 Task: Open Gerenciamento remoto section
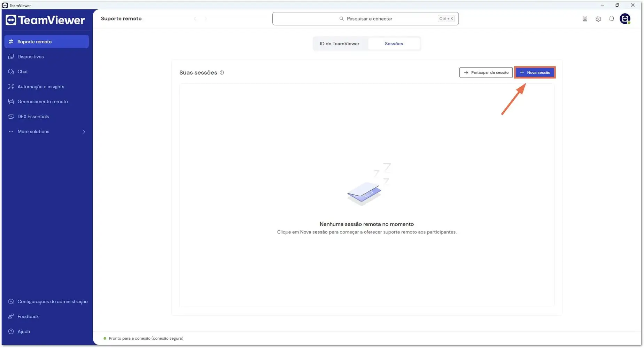(46, 102)
